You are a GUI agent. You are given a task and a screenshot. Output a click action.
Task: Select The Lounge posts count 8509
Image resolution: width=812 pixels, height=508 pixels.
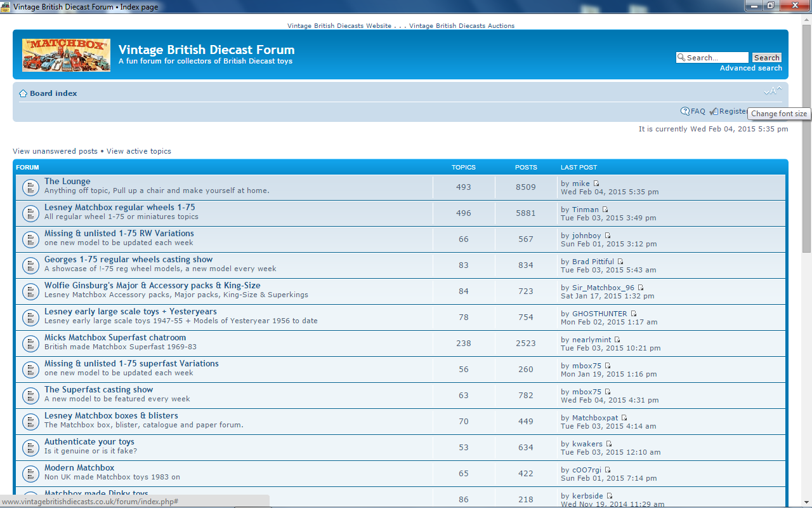pos(526,187)
